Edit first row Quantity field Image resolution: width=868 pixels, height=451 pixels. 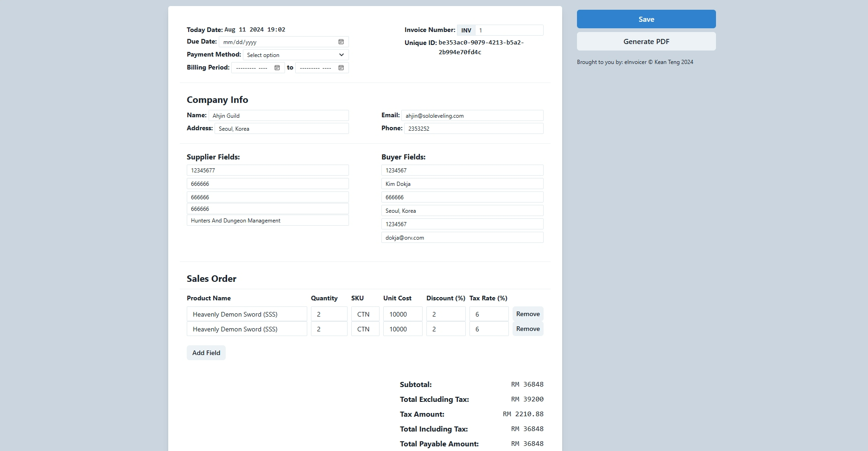pyautogui.click(x=329, y=314)
